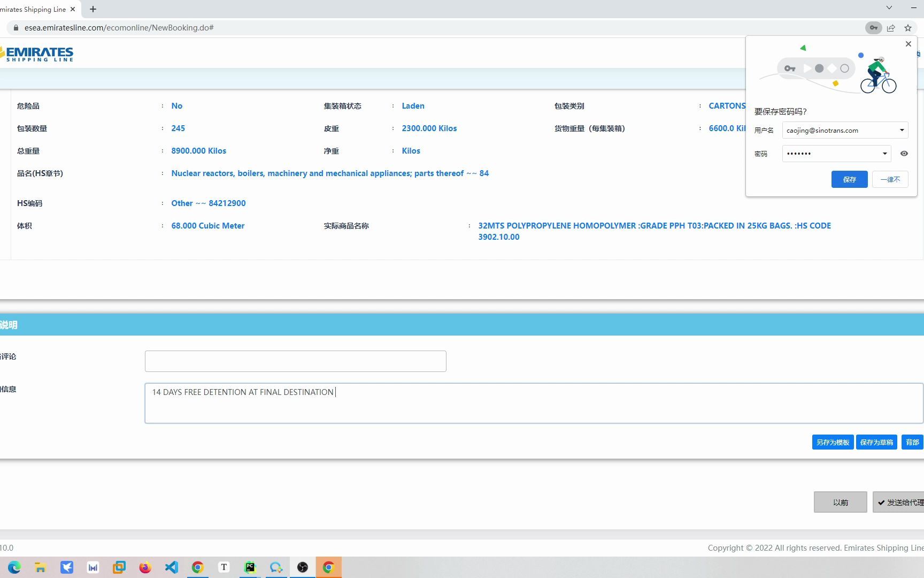Screen dimensions: 924x578
Task: Open Visual Studio Code from taskbar
Action: (171, 567)
